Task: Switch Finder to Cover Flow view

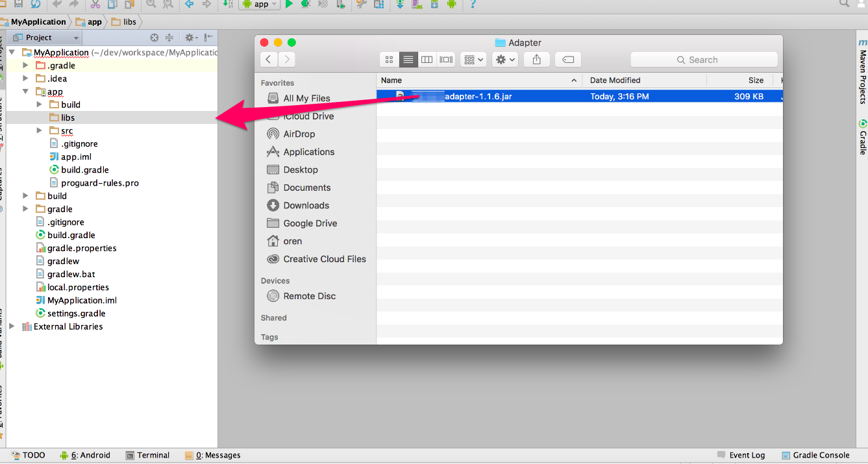Action: tap(446, 60)
